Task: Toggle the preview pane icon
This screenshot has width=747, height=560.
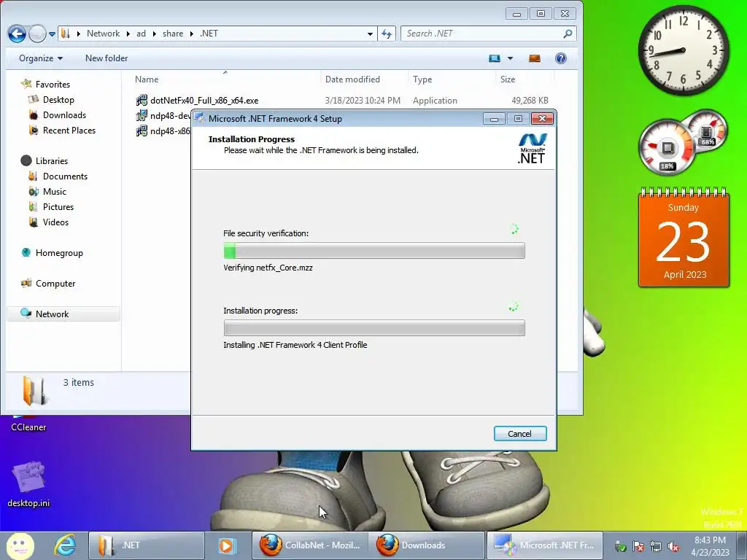Action: [x=535, y=58]
